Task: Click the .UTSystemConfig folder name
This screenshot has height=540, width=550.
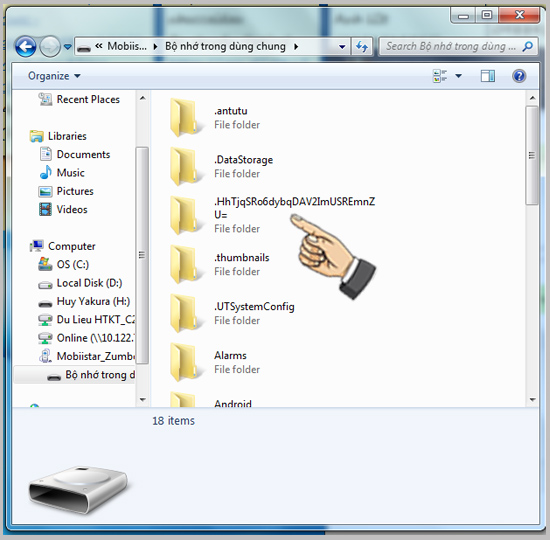Action: [x=254, y=307]
